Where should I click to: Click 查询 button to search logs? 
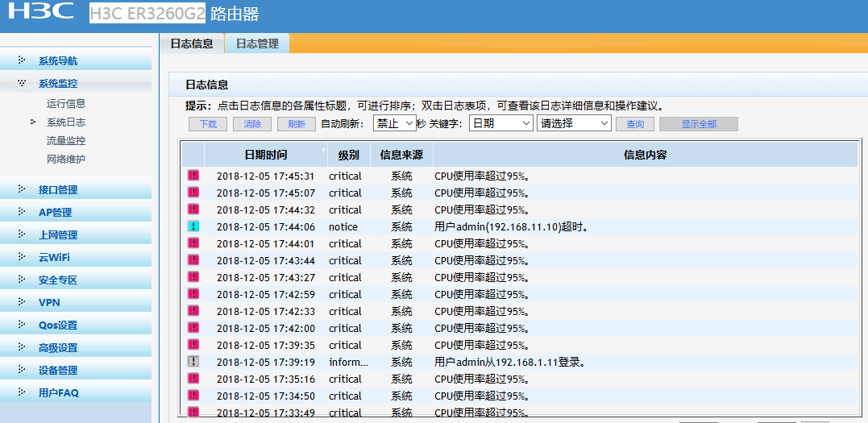pyautogui.click(x=635, y=124)
